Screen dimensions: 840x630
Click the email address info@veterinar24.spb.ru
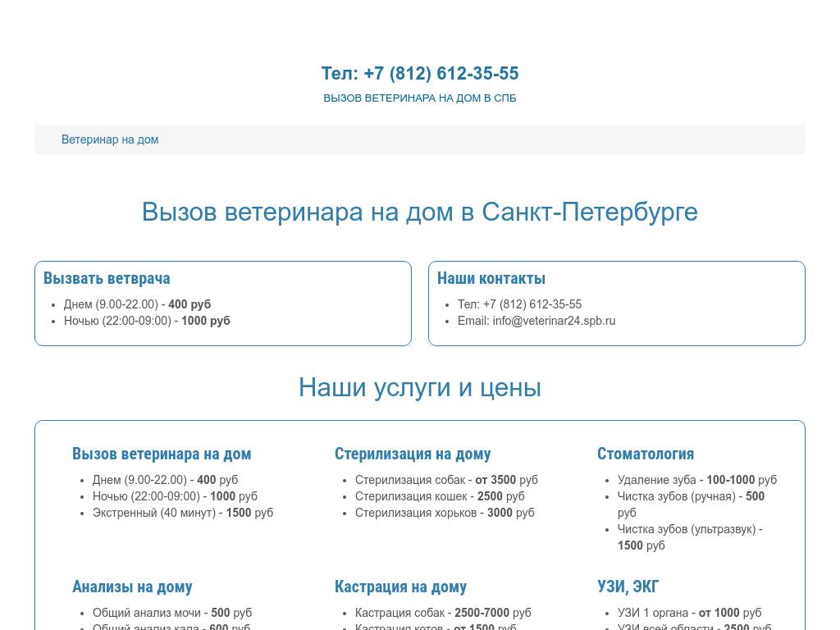554,321
